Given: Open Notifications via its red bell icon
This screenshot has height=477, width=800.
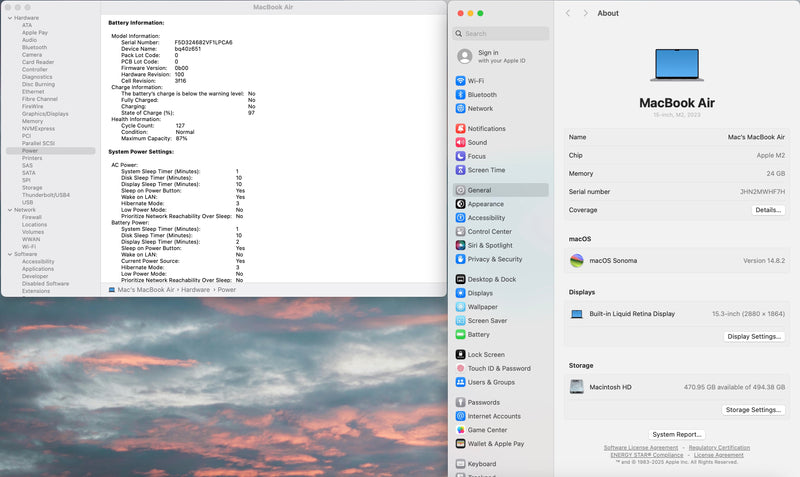Looking at the screenshot, I should click(460, 129).
